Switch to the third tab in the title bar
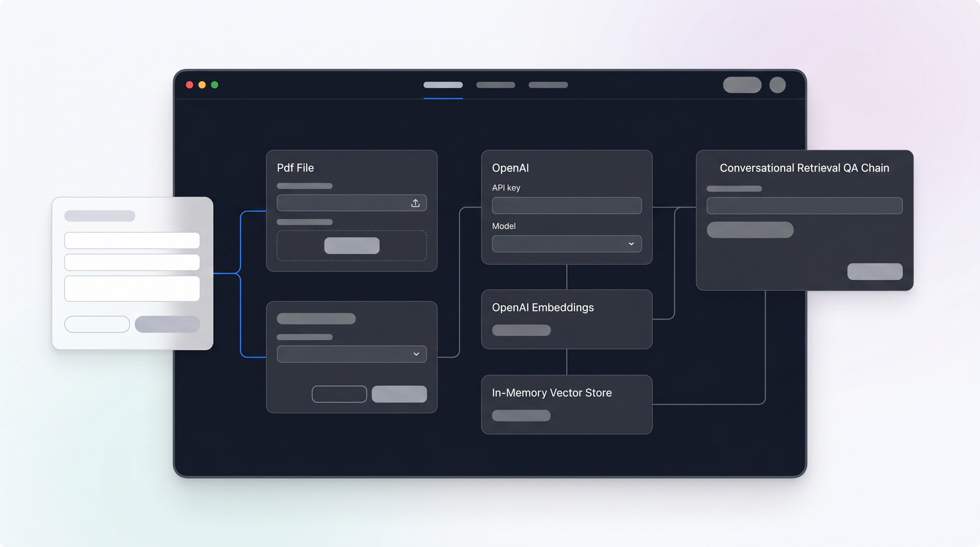980x547 pixels. point(548,85)
